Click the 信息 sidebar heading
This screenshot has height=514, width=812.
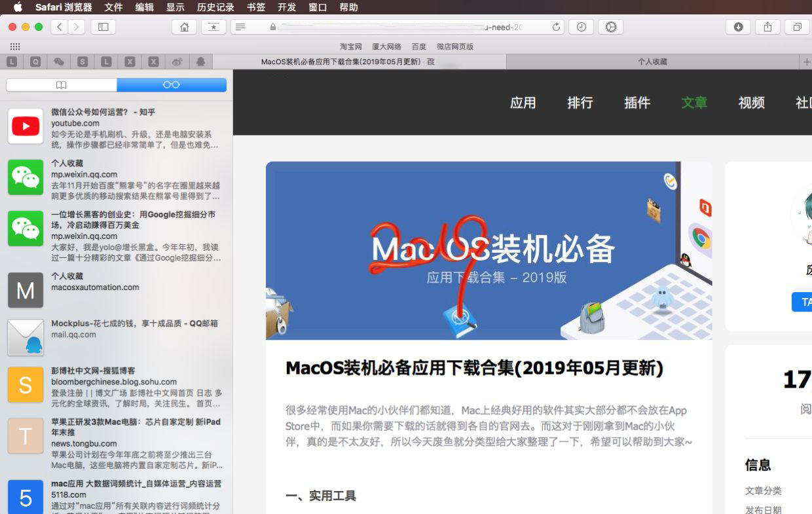tap(758, 465)
